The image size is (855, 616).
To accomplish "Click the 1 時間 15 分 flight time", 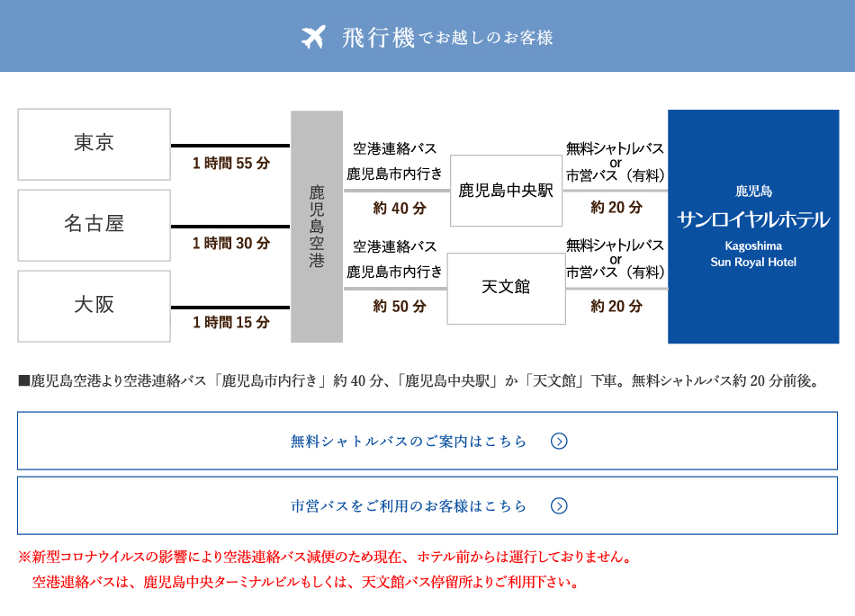I will (x=231, y=323).
